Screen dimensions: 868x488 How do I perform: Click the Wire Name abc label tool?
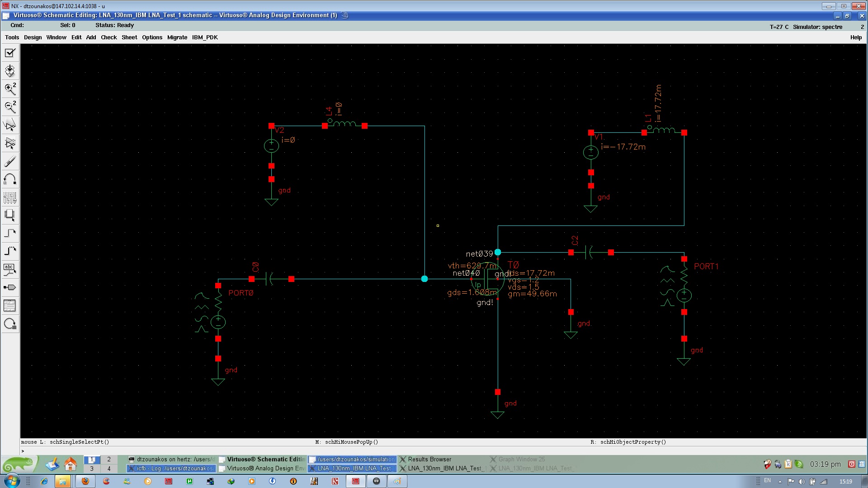point(10,270)
